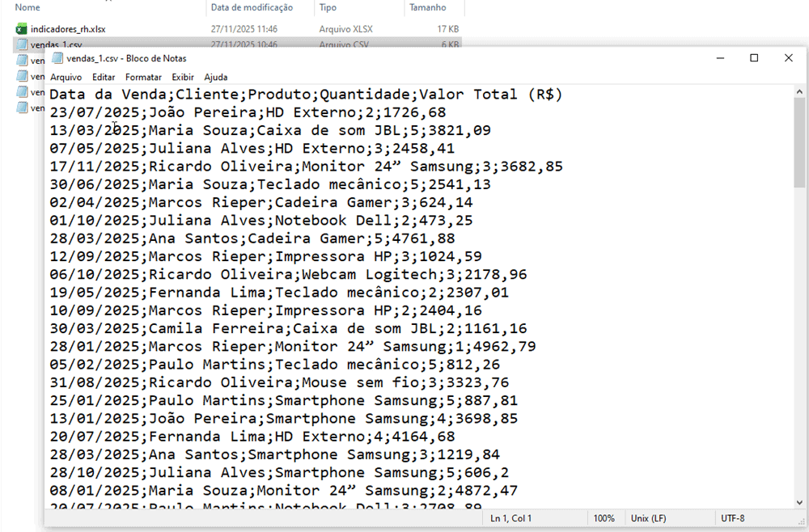Screen dimensions: 809x532
Task: Select the file icon directly below vendas_1.csv
Action: coord(22,61)
